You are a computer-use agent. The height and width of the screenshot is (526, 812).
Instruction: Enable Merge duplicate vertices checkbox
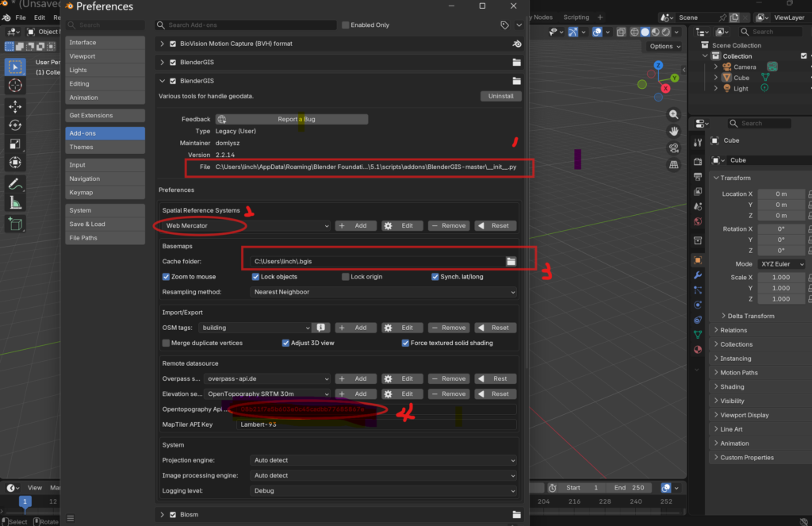(x=167, y=343)
